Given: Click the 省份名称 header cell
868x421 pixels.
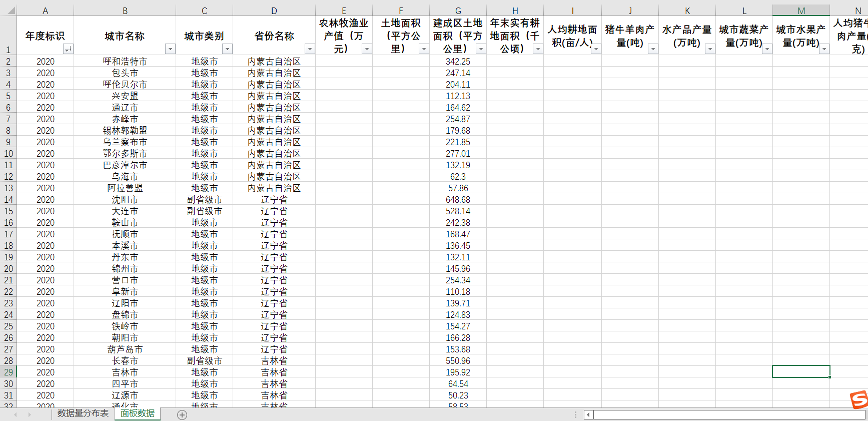Looking at the screenshot, I should [274, 36].
